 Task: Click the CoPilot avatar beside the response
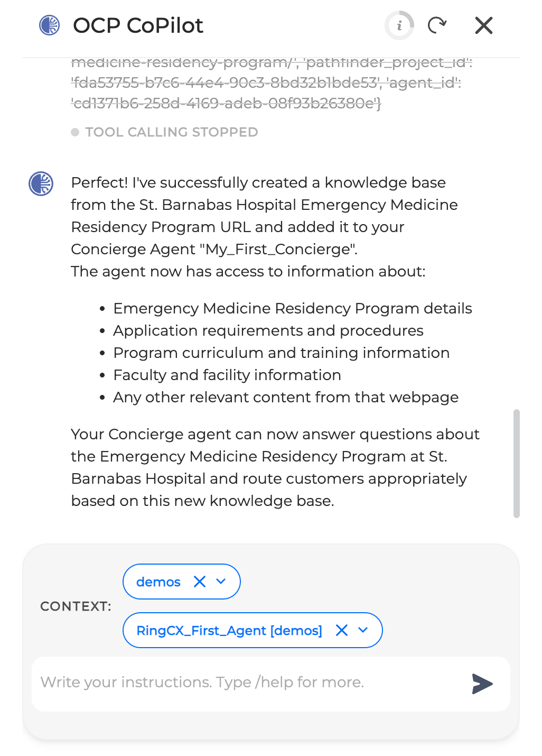41,184
